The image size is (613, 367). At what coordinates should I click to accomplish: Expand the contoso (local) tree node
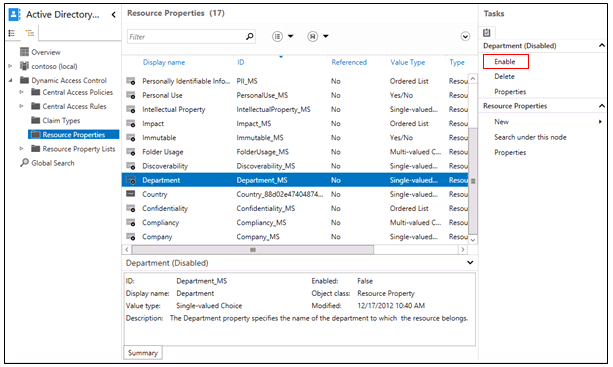click(x=11, y=66)
